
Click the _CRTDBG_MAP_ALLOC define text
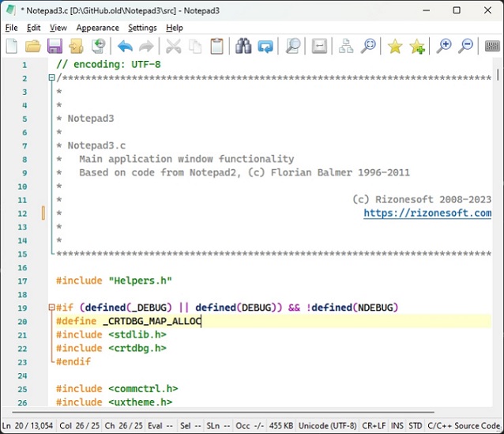(152, 321)
